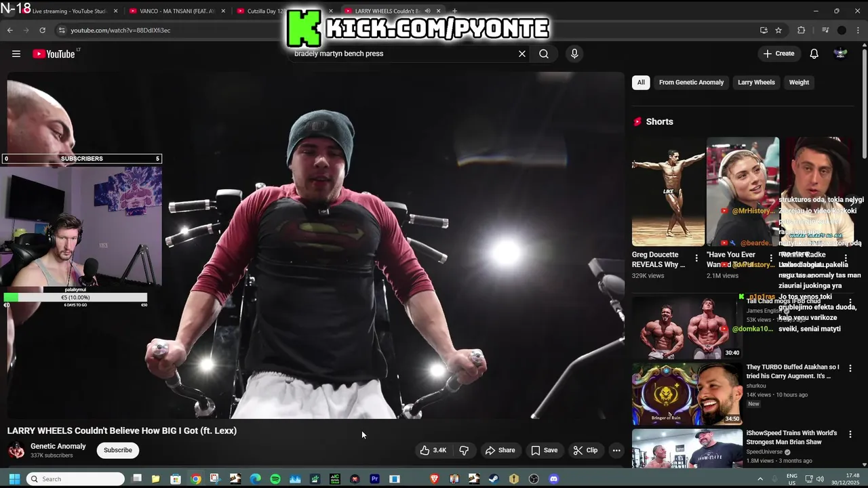Open Spotify from the taskbar
Viewport: 868px width, 488px height.
pos(275,479)
